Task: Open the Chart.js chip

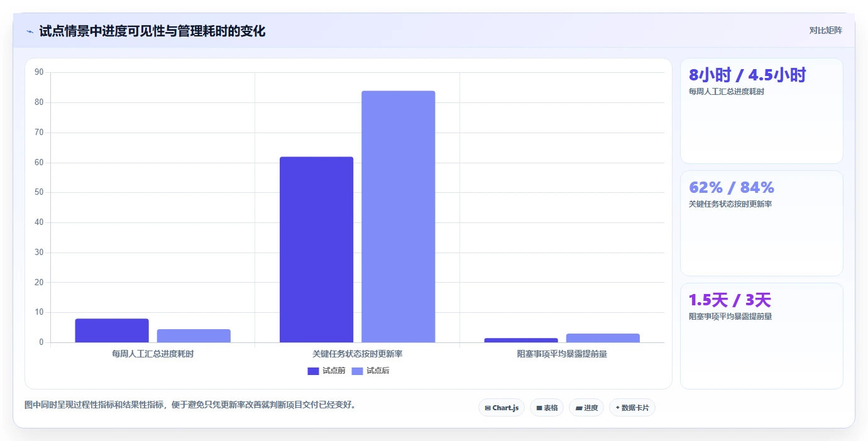Action: click(502, 408)
